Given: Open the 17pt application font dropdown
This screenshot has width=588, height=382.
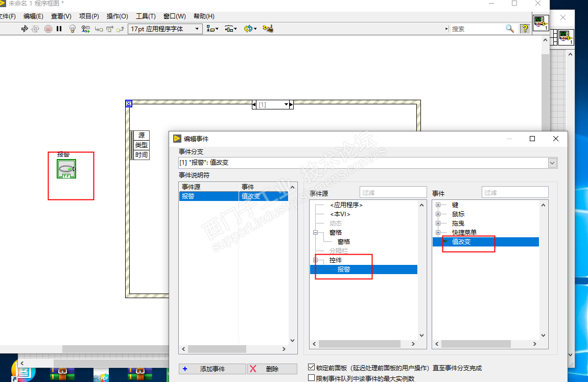Looking at the screenshot, I should [165, 29].
